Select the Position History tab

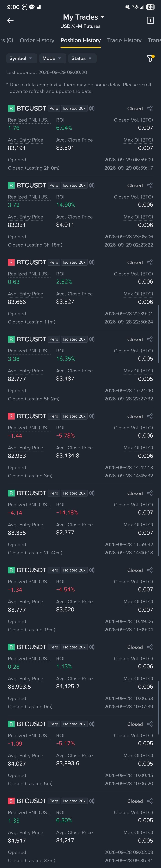pos(80,40)
